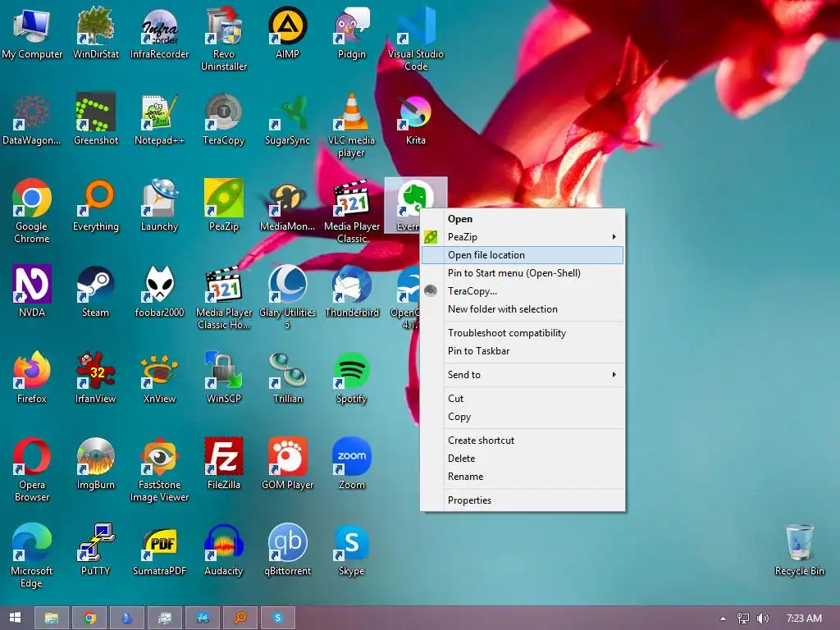The image size is (840, 630).
Task: Select the PeaZip desktop shortcut
Action: 223,205
